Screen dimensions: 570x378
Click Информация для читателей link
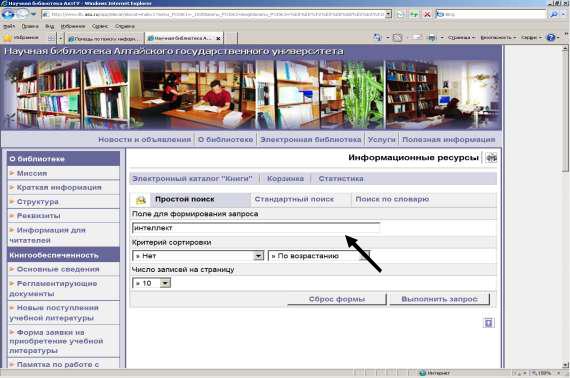pos(47,235)
